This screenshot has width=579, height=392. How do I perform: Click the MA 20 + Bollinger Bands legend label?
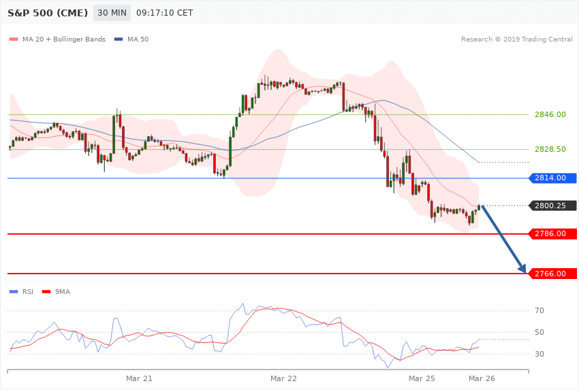click(x=64, y=39)
